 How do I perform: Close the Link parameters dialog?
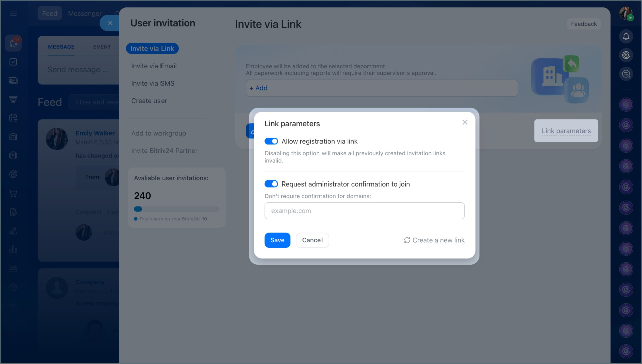tap(465, 122)
